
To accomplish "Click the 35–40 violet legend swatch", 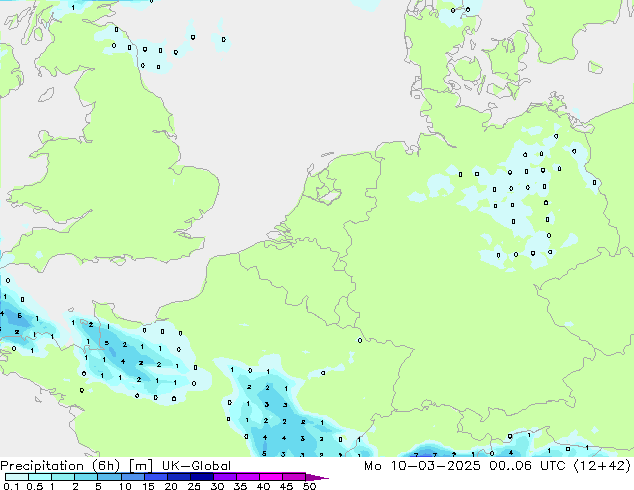I will (248, 477).
